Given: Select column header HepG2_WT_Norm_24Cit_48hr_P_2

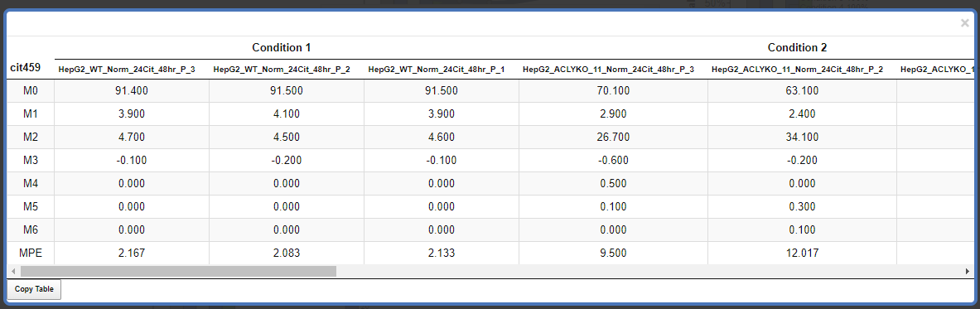Looking at the screenshot, I should 282,70.
